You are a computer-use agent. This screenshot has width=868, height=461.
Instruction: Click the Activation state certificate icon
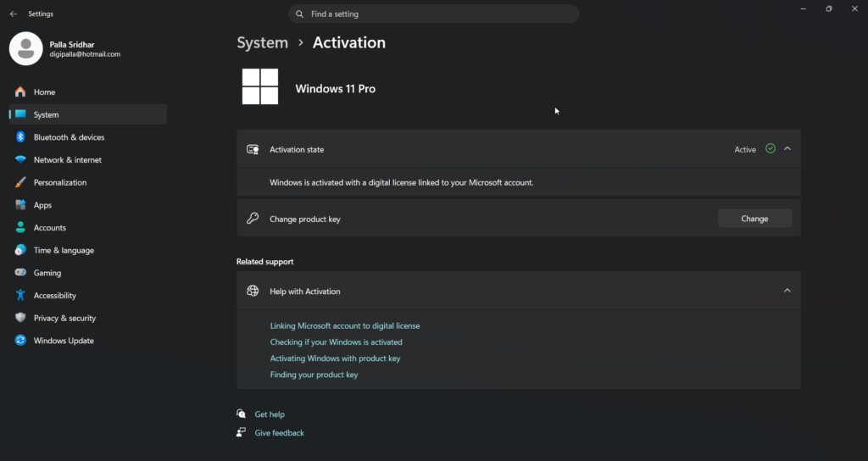tap(253, 149)
